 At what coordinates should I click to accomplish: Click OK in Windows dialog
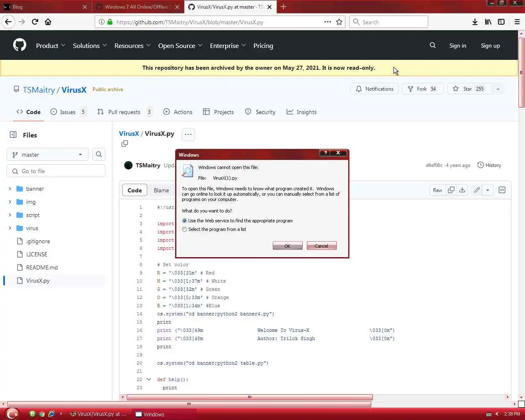pos(288,246)
